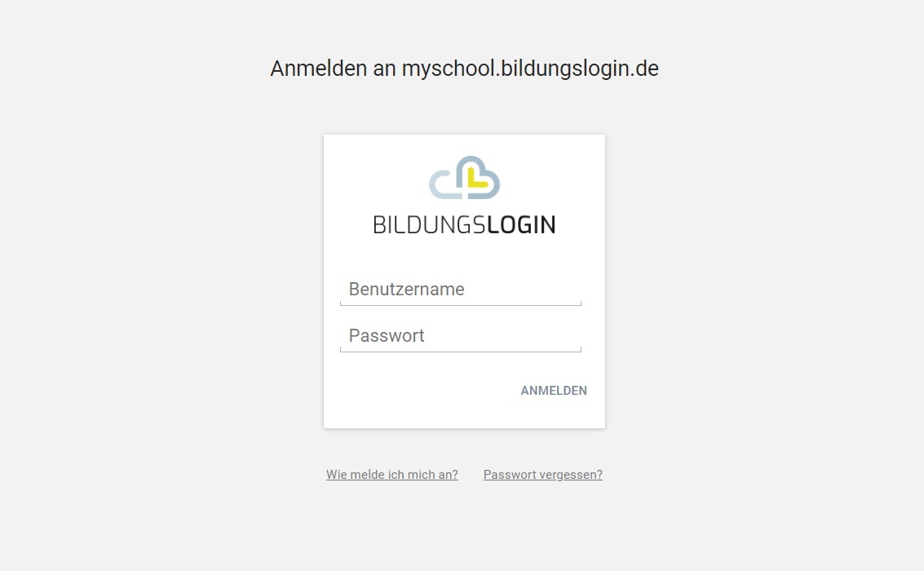Click the cloud-heart Bildungslogin logo icon
The width and height of the screenshot is (924, 571).
click(464, 177)
